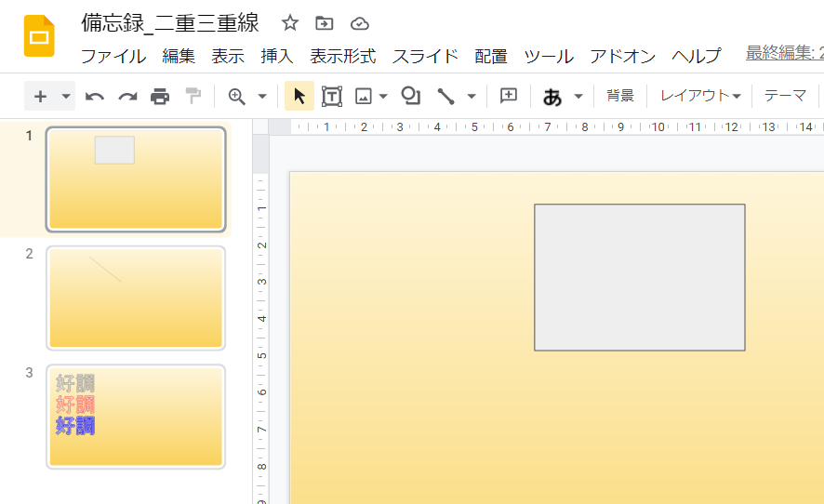Open the Google Slides home icon
Screen dimensions: 824x504
coord(39,36)
